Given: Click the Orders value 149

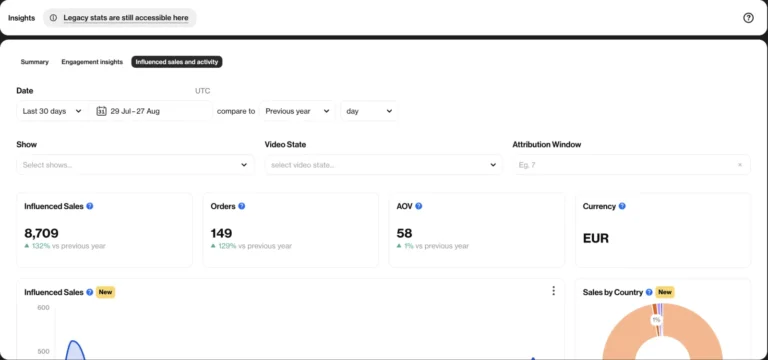Looking at the screenshot, I should pyautogui.click(x=221, y=233).
